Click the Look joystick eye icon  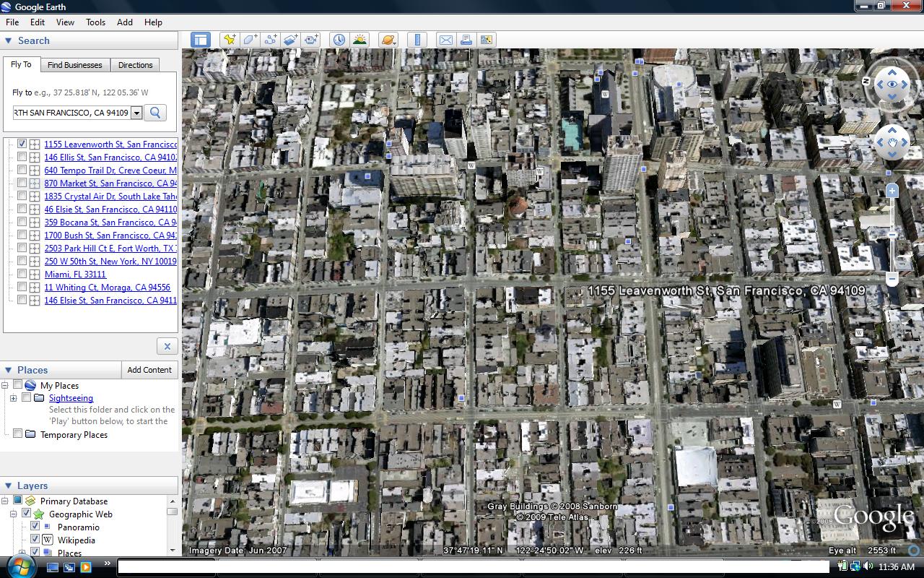coord(892,85)
